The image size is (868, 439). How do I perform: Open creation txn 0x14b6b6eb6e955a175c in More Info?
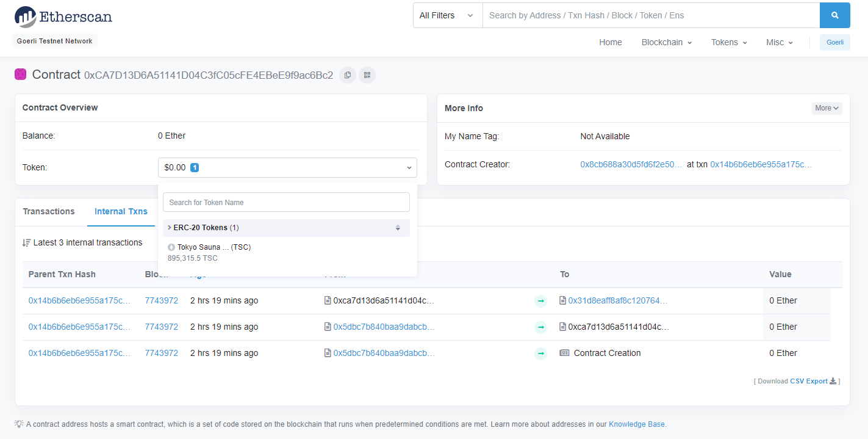[x=761, y=164]
